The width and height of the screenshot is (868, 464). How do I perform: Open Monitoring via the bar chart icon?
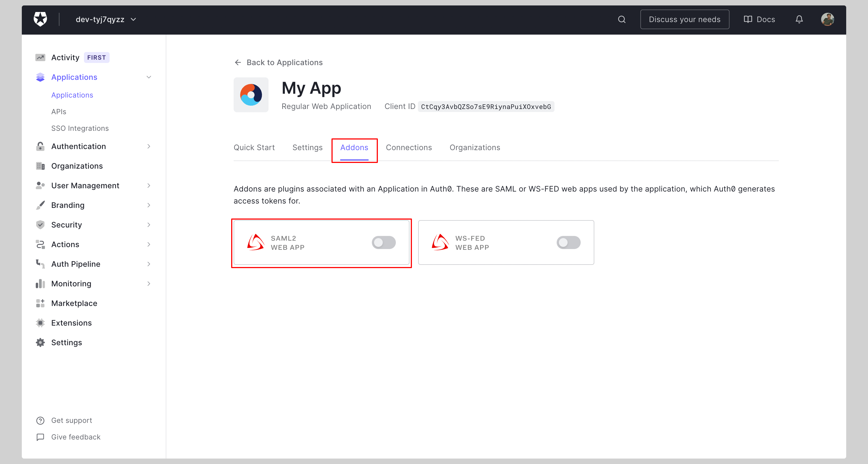[x=40, y=284]
